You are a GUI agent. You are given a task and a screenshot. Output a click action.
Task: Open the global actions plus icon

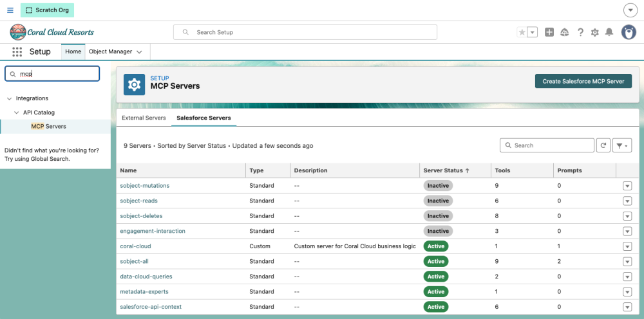pos(549,32)
